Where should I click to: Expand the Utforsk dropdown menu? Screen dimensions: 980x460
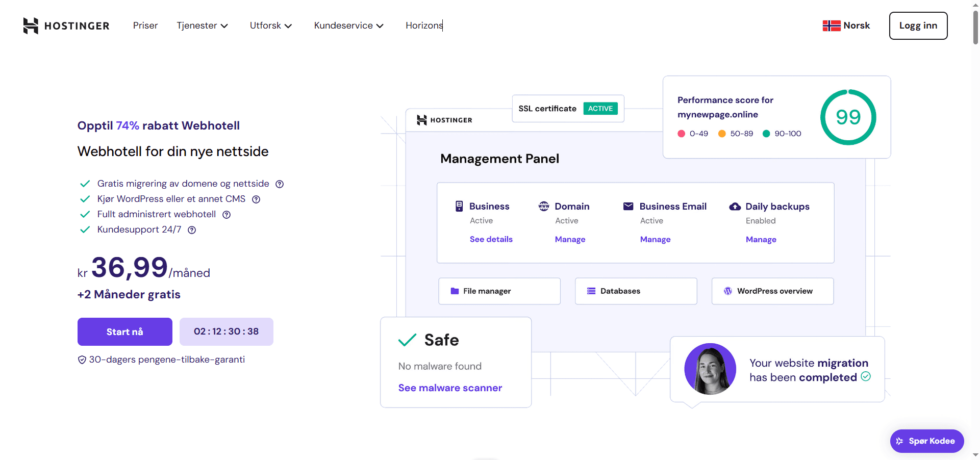click(x=270, y=25)
